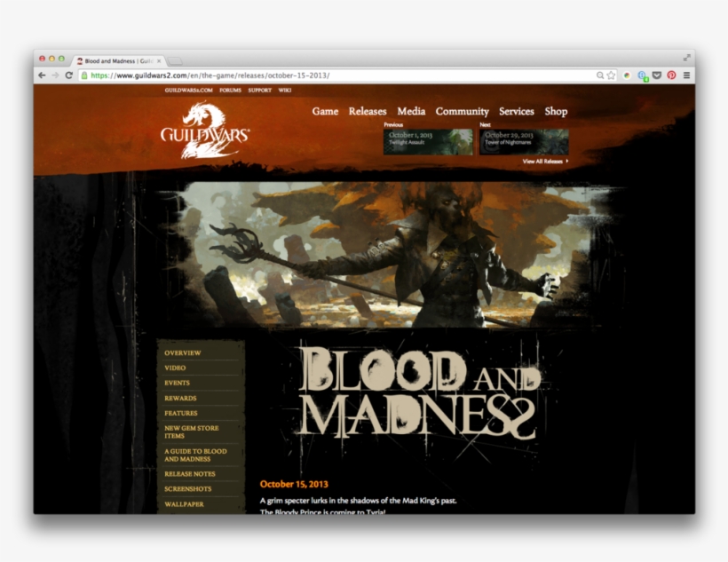The width and height of the screenshot is (728, 562).
Task: Open the Chrome hamburger menu
Action: (x=686, y=75)
